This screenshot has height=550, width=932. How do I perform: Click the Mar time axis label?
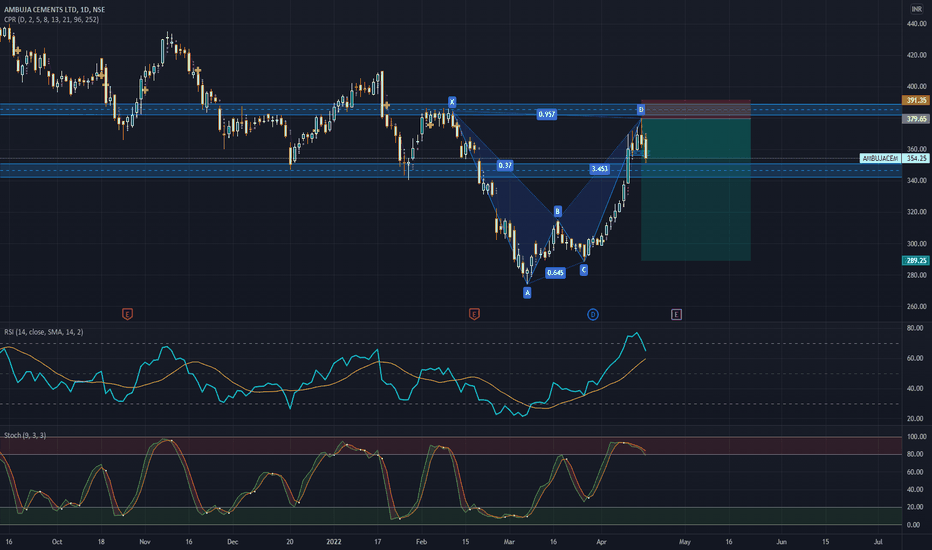tap(509, 542)
